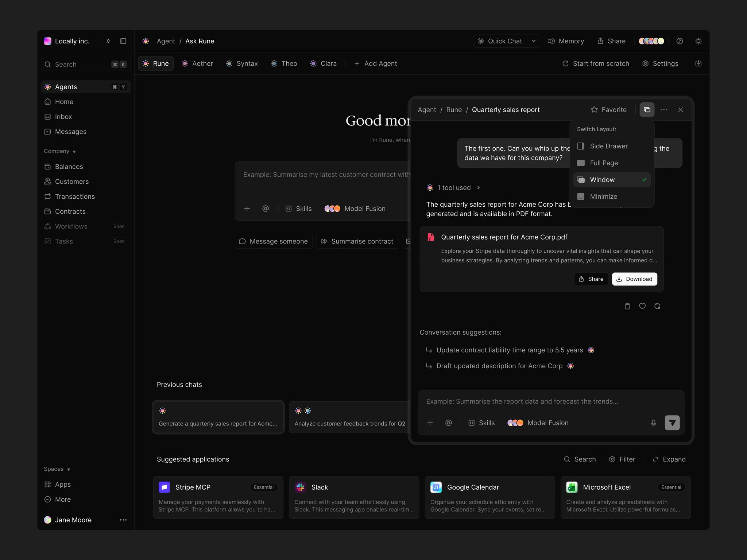
Task: Collapse the Company section
Action: click(x=60, y=151)
